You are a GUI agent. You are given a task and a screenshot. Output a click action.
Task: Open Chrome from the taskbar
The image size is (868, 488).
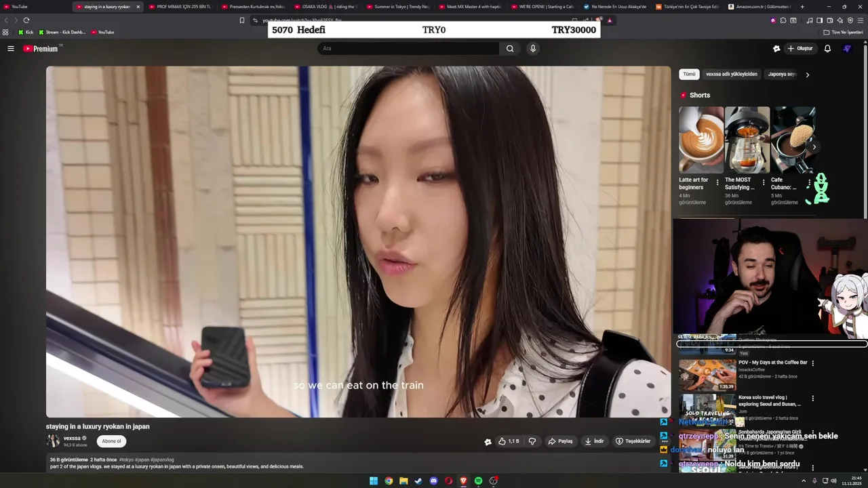(389, 481)
